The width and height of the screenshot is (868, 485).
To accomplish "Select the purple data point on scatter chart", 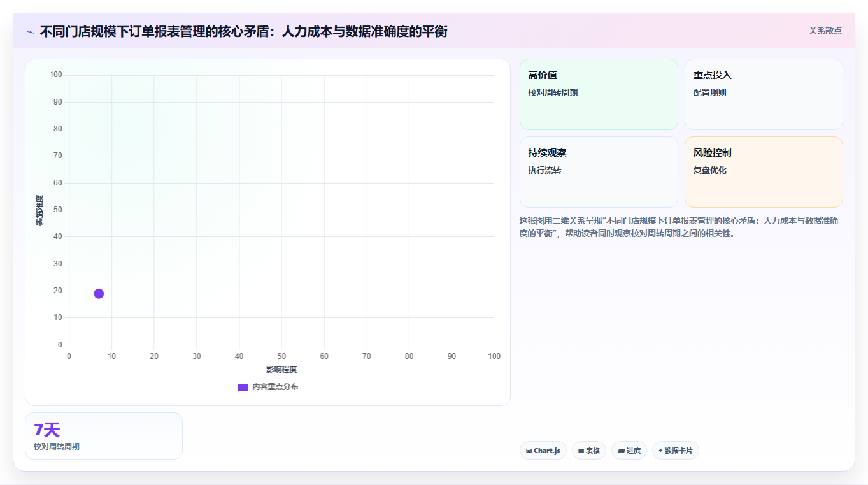I will pyautogui.click(x=99, y=293).
